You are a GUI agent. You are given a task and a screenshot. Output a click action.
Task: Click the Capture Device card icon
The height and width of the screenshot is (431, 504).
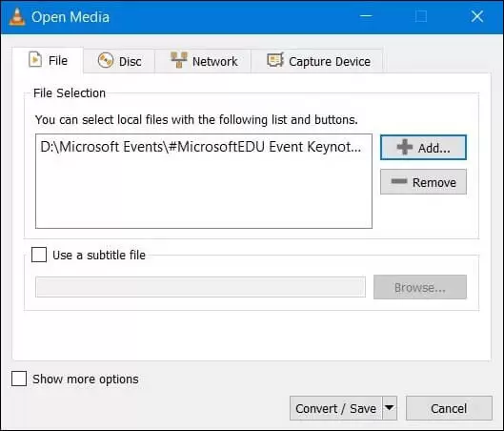click(x=275, y=60)
